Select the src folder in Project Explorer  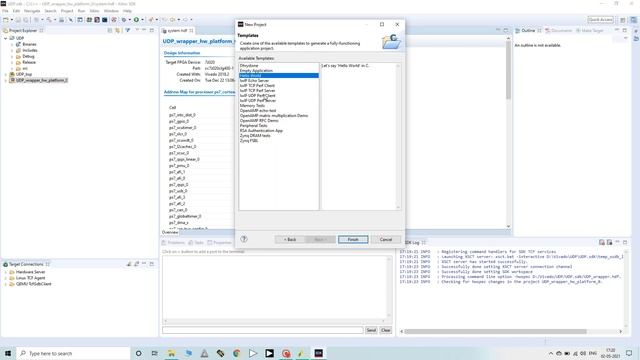pos(24,69)
